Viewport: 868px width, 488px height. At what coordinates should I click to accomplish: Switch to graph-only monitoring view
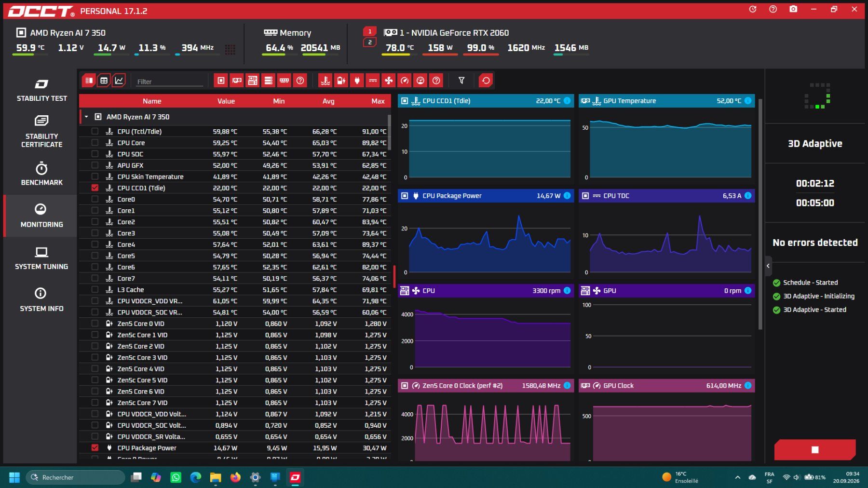point(119,81)
